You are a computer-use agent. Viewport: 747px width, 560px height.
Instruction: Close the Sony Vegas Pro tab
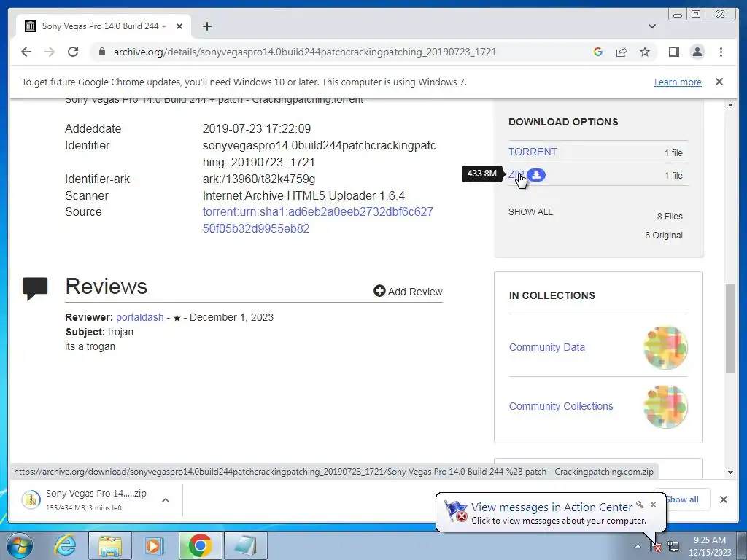click(179, 26)
